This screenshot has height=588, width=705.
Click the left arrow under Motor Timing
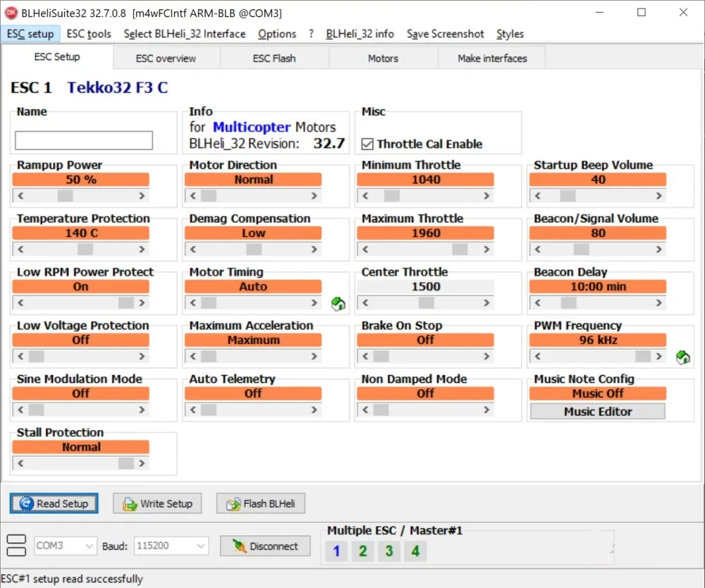(x=193, y=302)
